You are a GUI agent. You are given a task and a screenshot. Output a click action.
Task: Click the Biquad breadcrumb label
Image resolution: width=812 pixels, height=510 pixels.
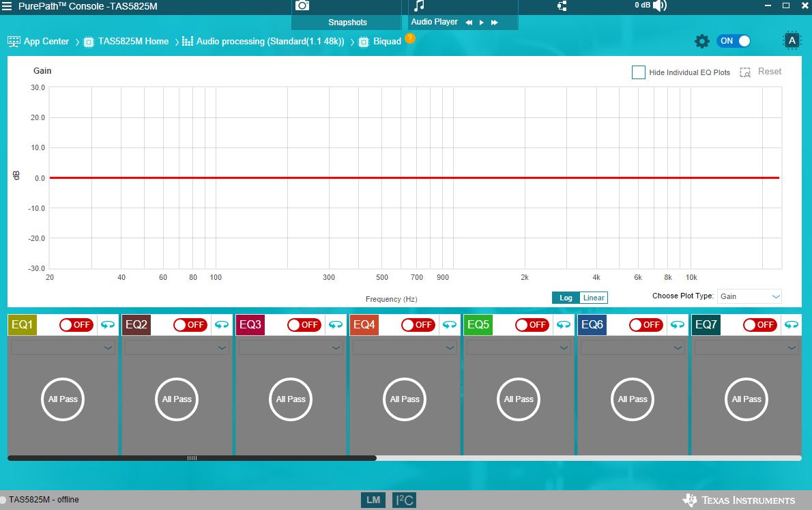[388, 42]
